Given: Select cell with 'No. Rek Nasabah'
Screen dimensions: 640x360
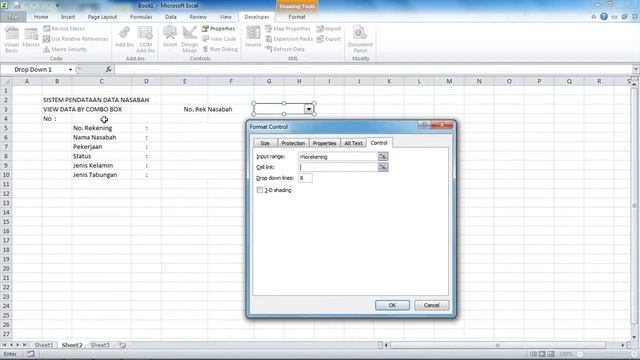Looking at the screenshot, I should tap(208, 109).
